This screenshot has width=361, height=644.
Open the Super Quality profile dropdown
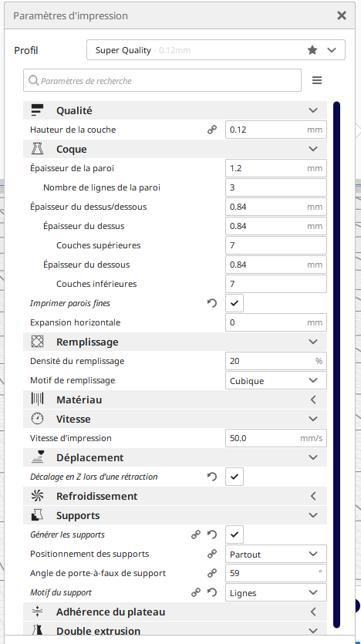point(216,50)
